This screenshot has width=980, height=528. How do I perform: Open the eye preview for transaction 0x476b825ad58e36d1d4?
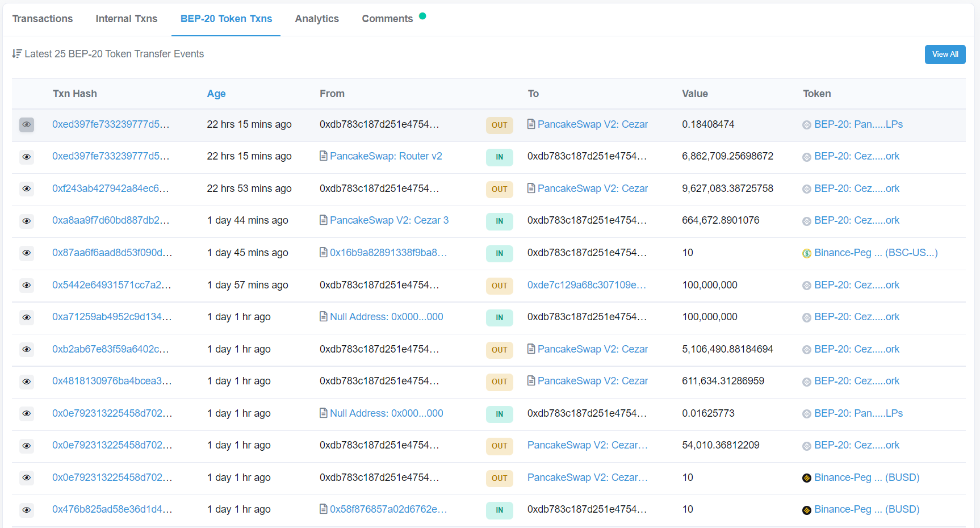26,510
